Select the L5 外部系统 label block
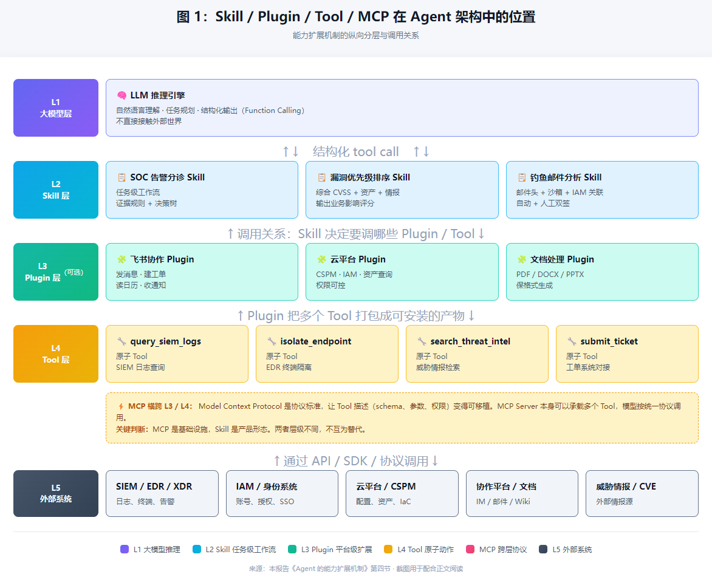 (56, 494)
